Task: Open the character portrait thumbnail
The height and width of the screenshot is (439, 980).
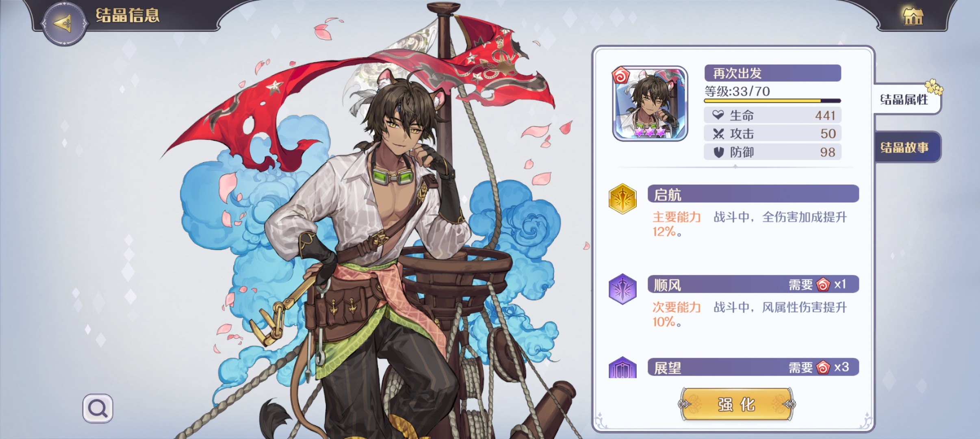Action: click(x=650, y=104)
